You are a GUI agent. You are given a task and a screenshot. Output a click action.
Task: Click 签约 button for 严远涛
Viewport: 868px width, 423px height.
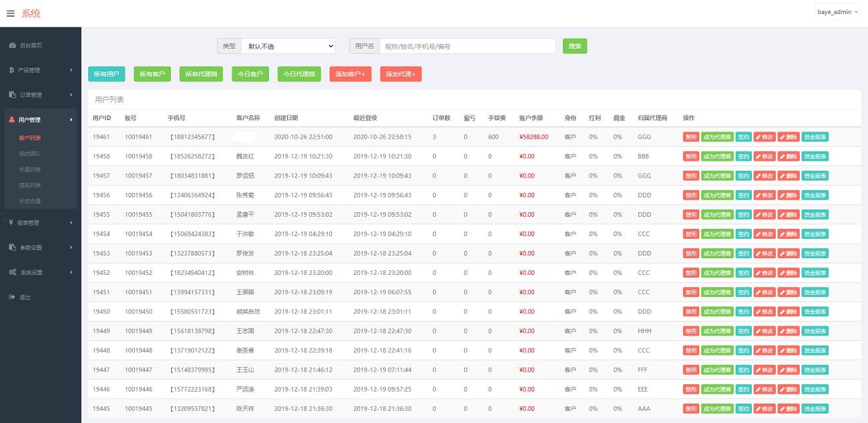[744, 389]
